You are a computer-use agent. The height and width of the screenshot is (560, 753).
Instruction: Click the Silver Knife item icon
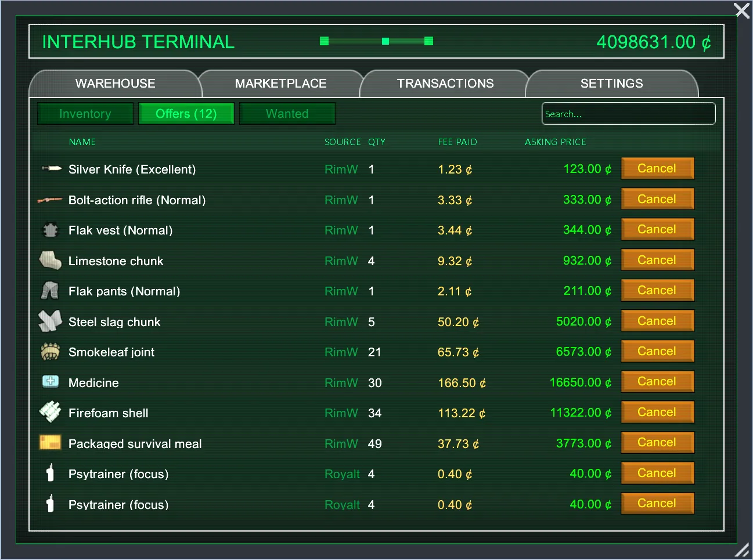[51, 169]
